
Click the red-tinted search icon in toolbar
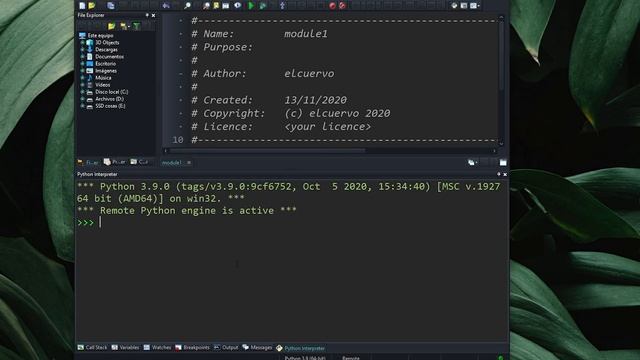click(x=207, y=5)
